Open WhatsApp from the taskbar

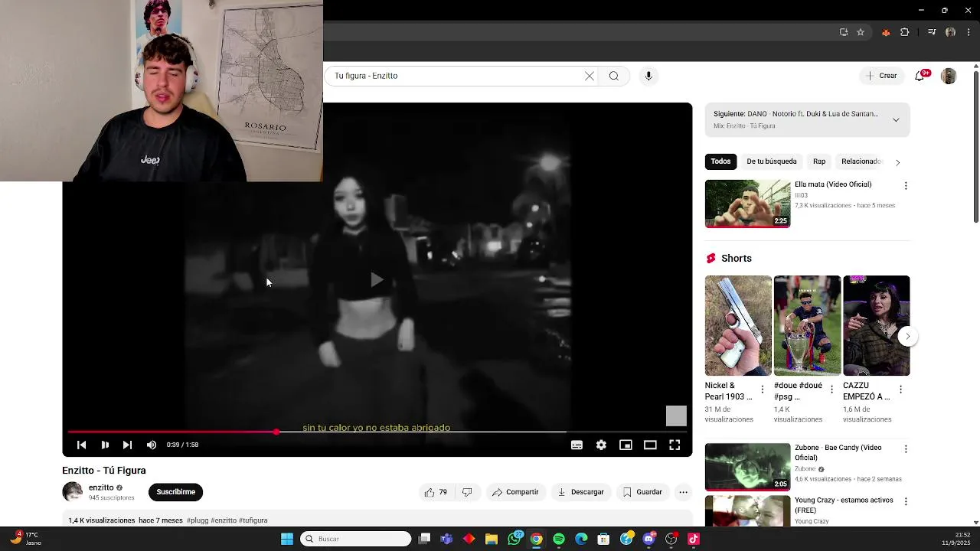tap(514, 539)
